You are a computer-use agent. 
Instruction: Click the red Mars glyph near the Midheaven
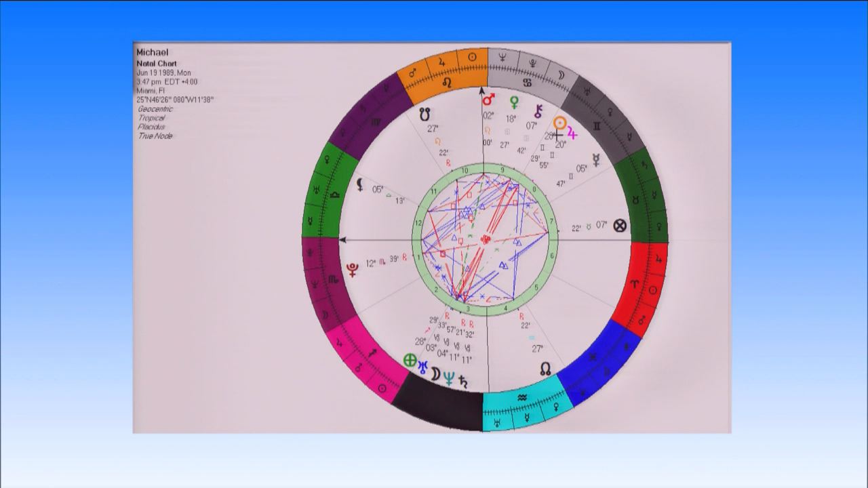click(488, 100)
